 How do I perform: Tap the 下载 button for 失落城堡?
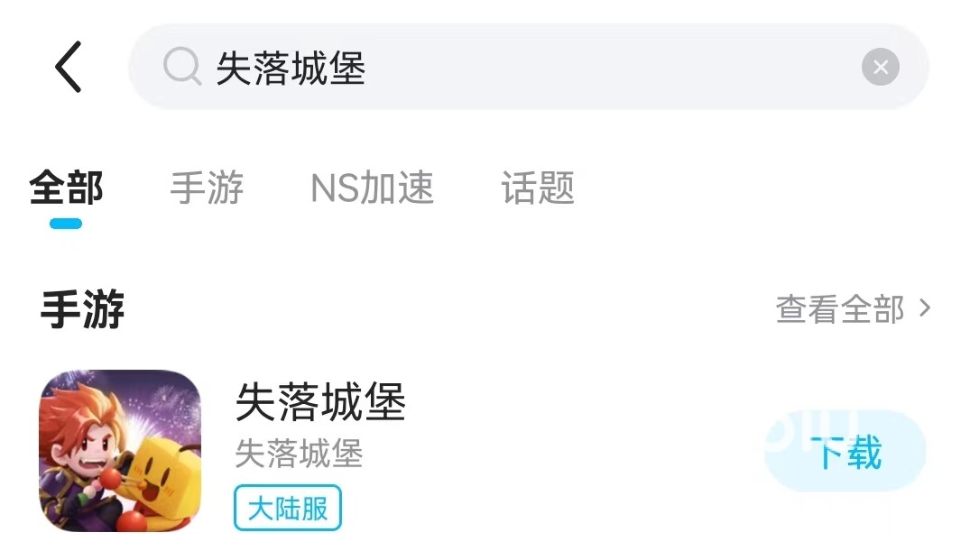coord(845,452)
